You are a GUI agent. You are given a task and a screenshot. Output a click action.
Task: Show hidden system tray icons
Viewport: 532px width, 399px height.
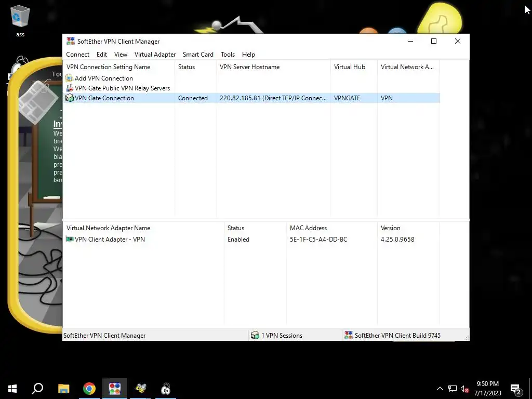[440, 389]
